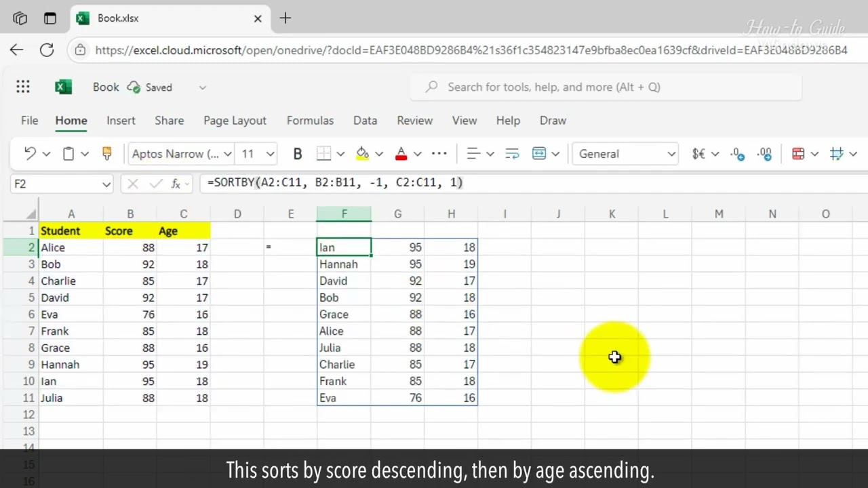Reload the page with the refresh icon
The image size is (868, 488).
tap(47, 49)
